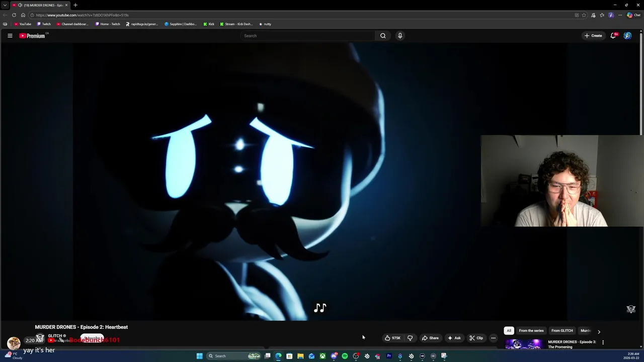Viewport: 644px width, 362px height.
Task: Select the From GLITCH chip
Action: (x=562, y=331)
